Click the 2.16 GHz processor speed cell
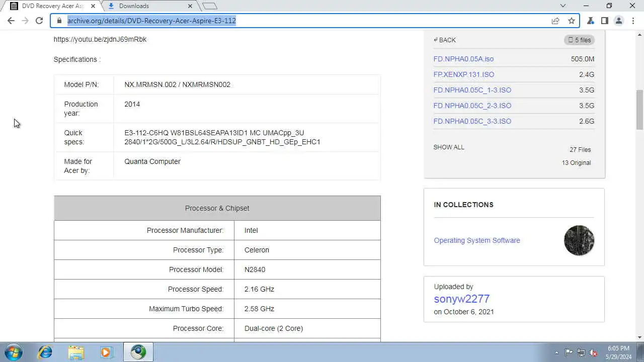The height and width of the screenshot is (362, 644). [307, 289]
